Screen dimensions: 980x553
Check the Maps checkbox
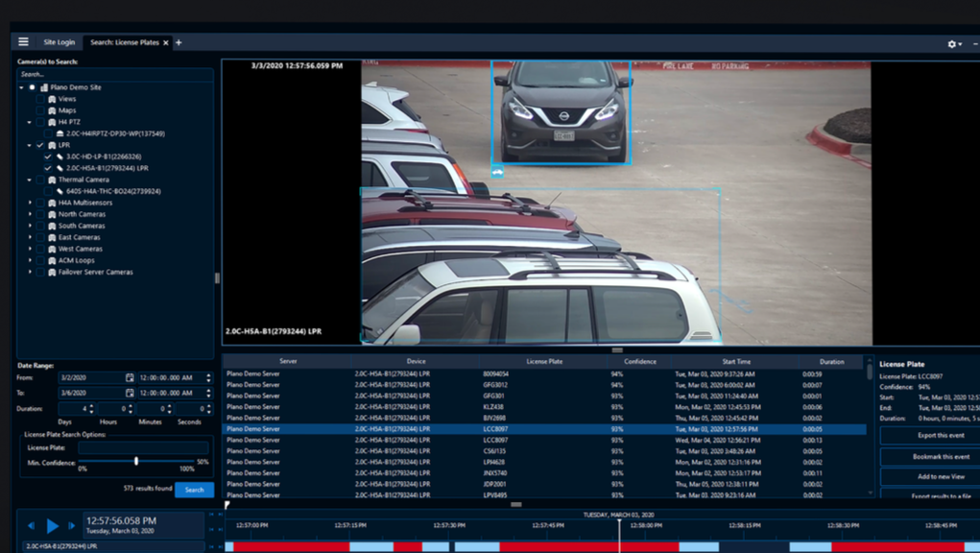(x=40, y=110)
